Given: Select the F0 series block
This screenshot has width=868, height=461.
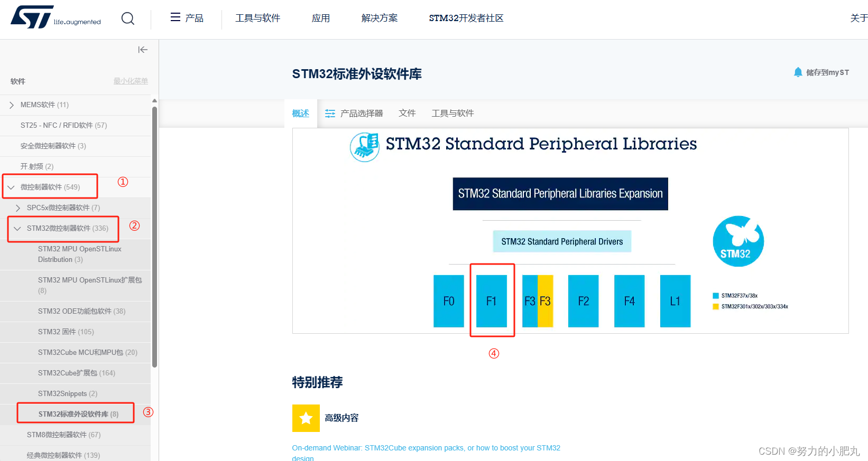Looking at the screenshot, I should click(449, 301).
